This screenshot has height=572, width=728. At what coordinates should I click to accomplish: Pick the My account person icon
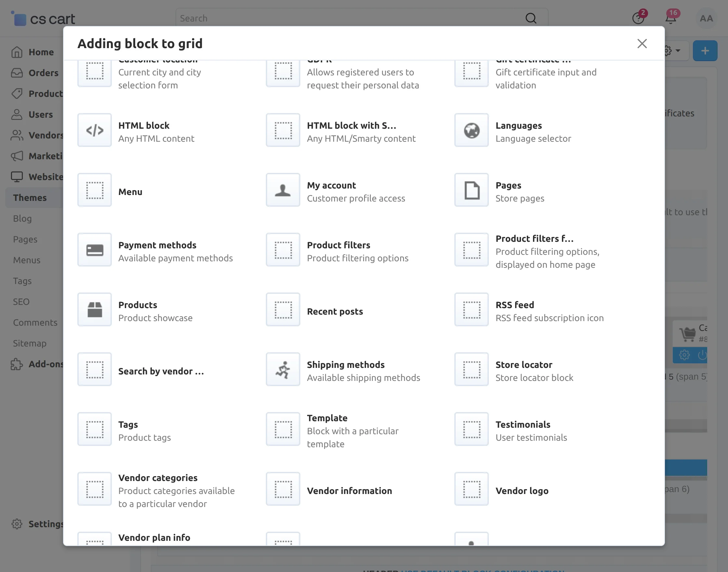283,190
